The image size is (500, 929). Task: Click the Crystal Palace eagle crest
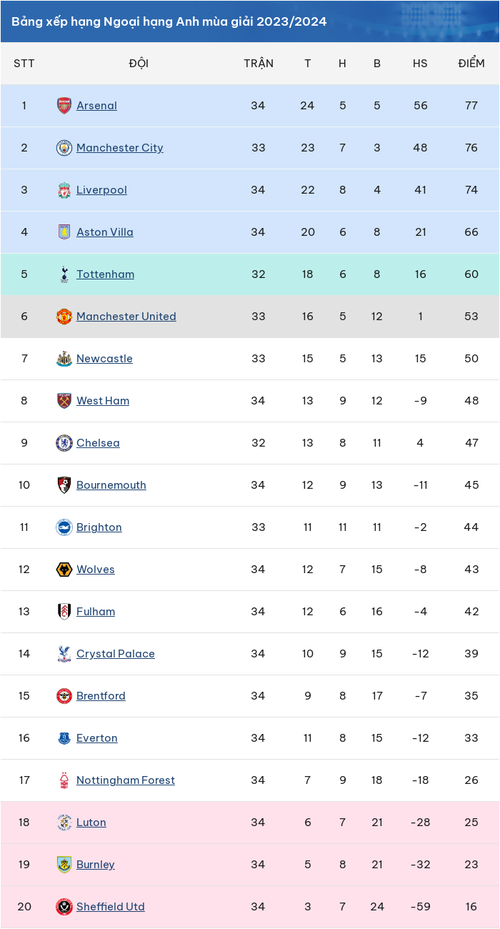(x=64, y=653)
